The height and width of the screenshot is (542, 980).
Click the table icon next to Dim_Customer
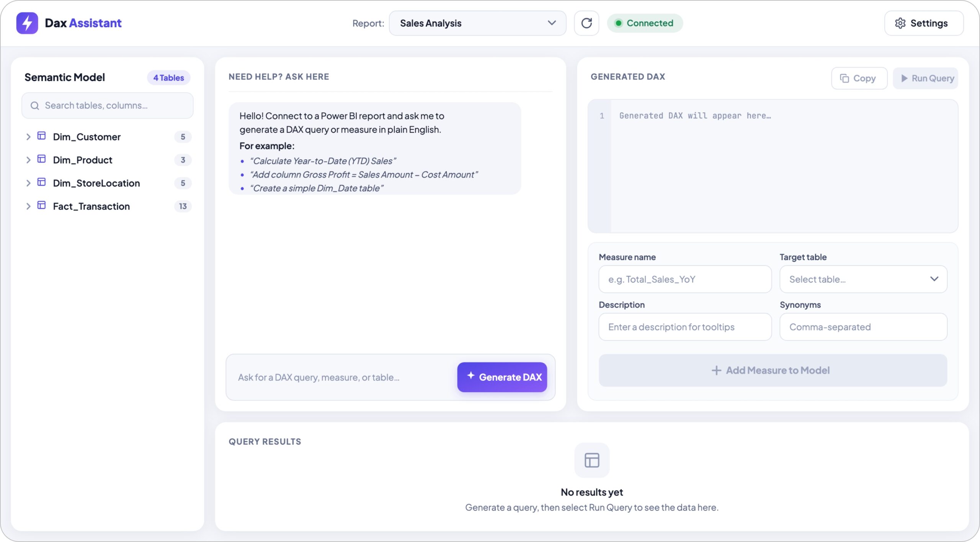pyautogui.click(x=41, y=136)
